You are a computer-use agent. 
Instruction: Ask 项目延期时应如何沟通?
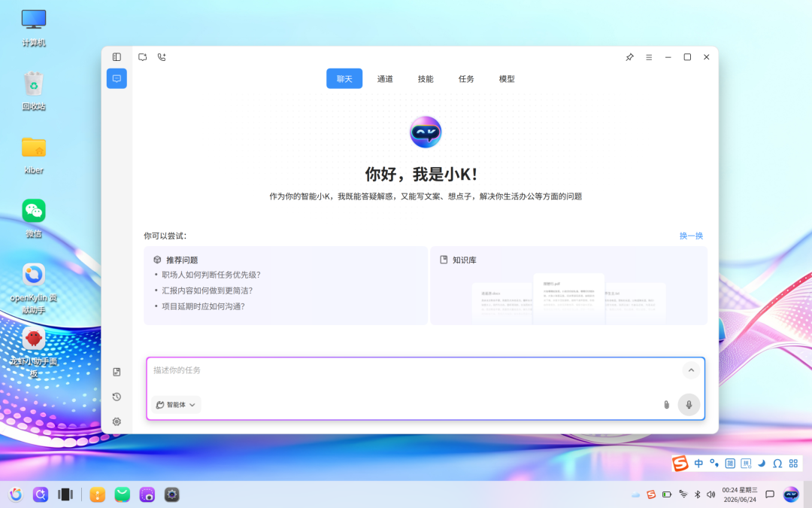(x=203, y=306)
